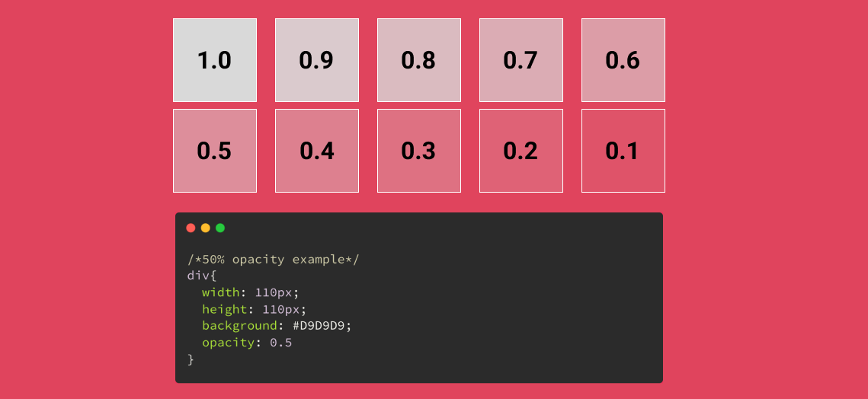Click the '50% opacity example' comment line
The width and height of the screenshot is (868, 399).
tap(273, 260)
